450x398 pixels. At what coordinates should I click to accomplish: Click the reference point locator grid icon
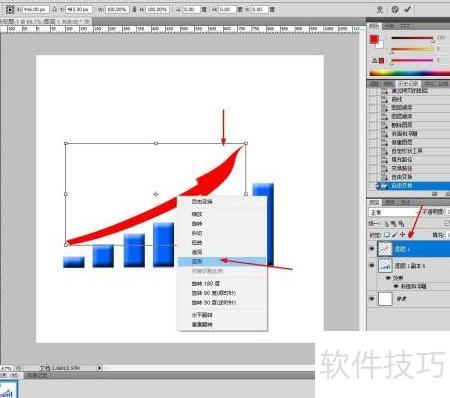tap(10, 9)
